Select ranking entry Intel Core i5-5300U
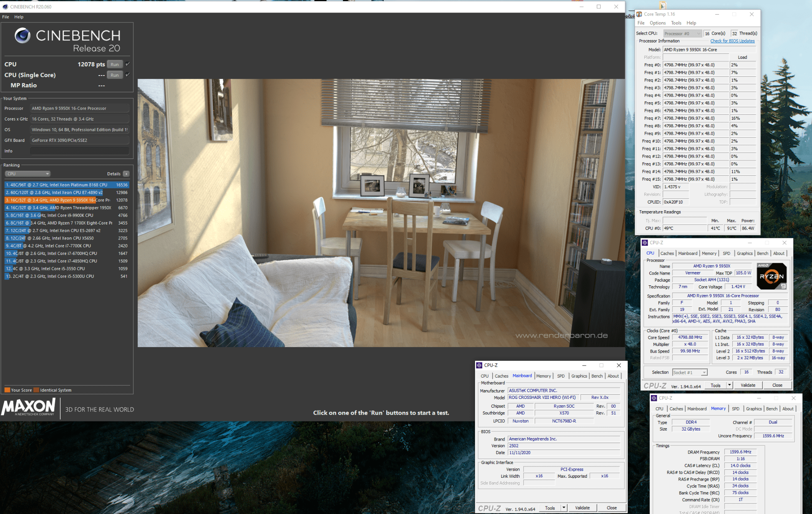 [x=67, y=276]
